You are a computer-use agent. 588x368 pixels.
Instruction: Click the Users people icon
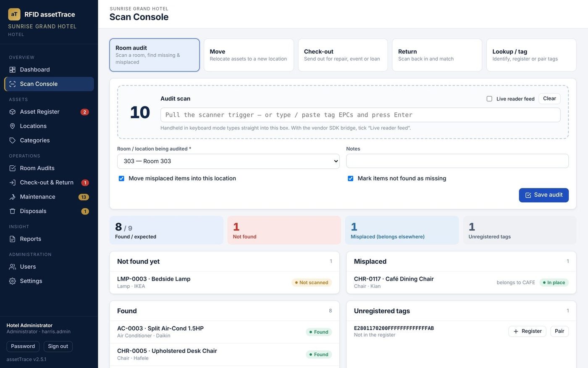[12, 267]
